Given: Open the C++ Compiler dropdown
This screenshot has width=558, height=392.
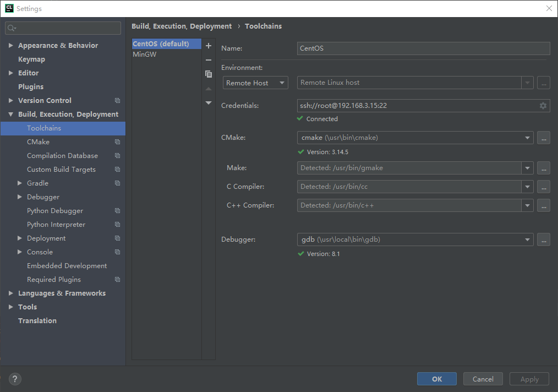Looking at the screenshot, I should (527, 205).
